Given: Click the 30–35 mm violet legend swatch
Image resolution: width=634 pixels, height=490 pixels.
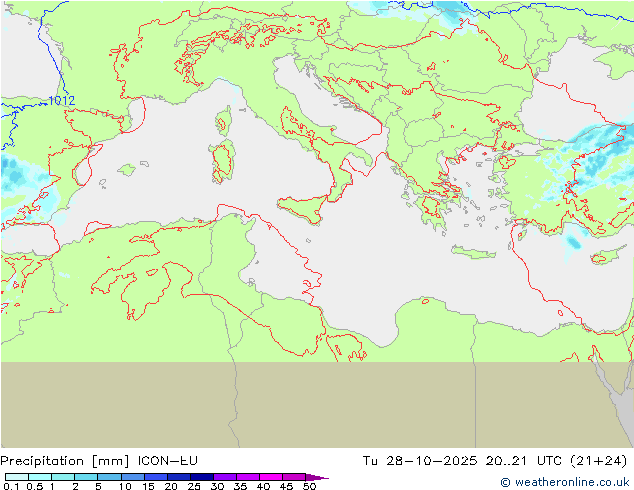Looking at the screenshot, I should point(225,477).
